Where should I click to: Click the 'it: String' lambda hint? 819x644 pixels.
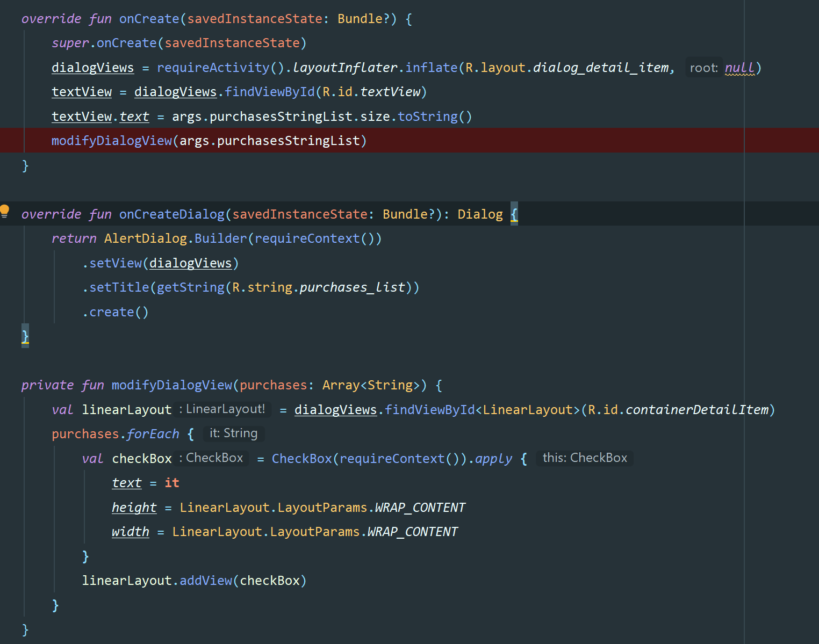click(x=233, y=433)
